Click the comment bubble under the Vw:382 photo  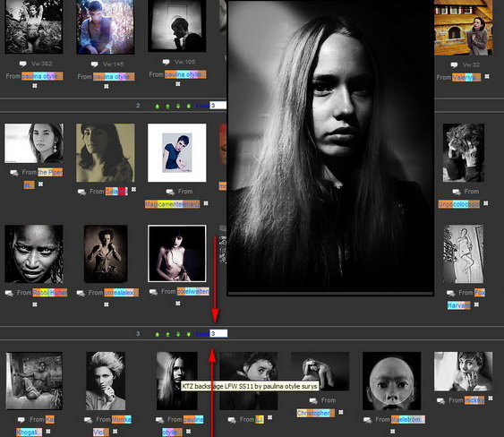(22, 64)
